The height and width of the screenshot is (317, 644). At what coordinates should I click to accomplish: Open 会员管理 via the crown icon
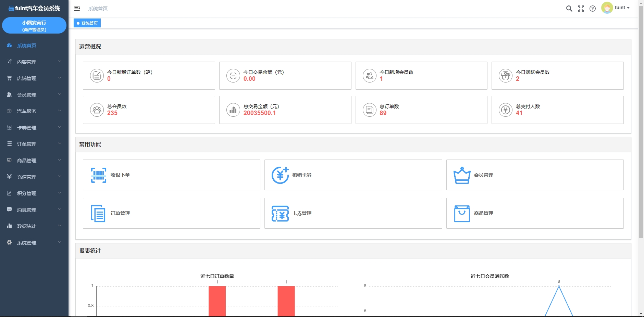click(462, 175)
